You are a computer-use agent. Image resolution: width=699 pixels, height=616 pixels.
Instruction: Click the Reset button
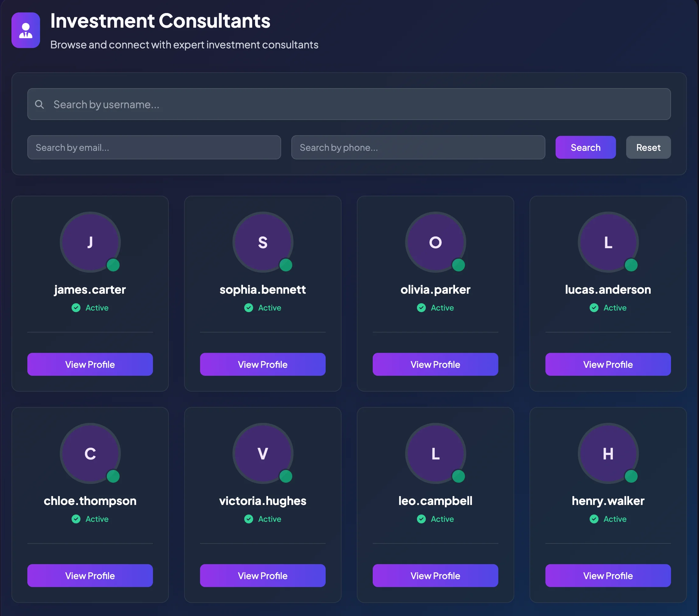pyautogui.click(x=648, y=147)
